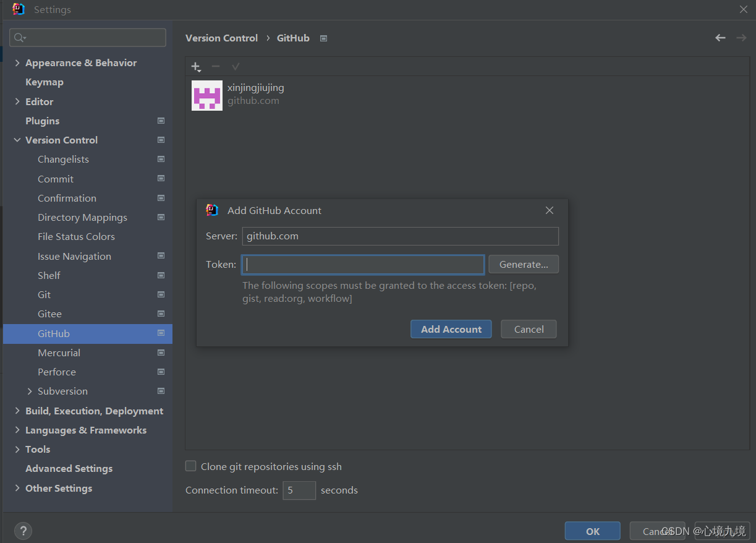
Task: Click the project icon next to Changelists
Action: click(x=161, y=159)
